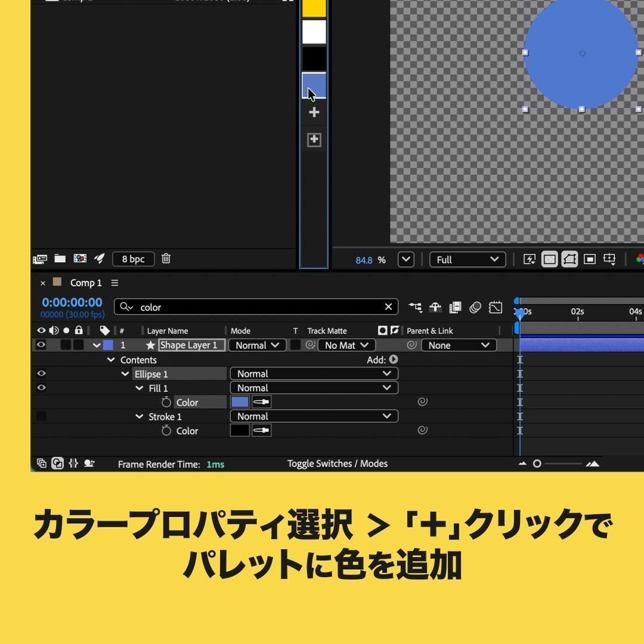Image resolution: width=644 pixels, height=644 pixels.
Task: Open the Graph Editor
Action: click(x=495, y=307)
